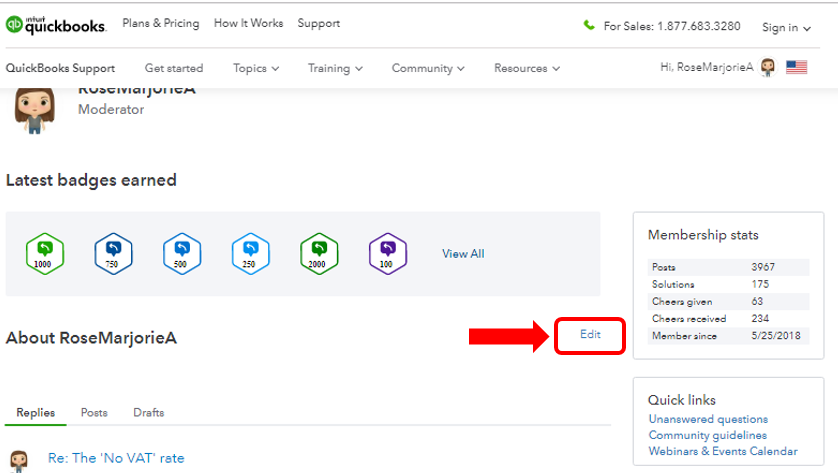Click the Solutions count 175
838x473 pixels.
click(x=760, y=284)
